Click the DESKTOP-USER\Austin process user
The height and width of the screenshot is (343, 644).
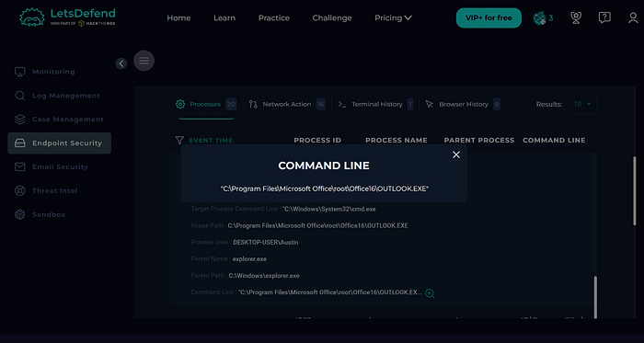(x=265, y=243)
